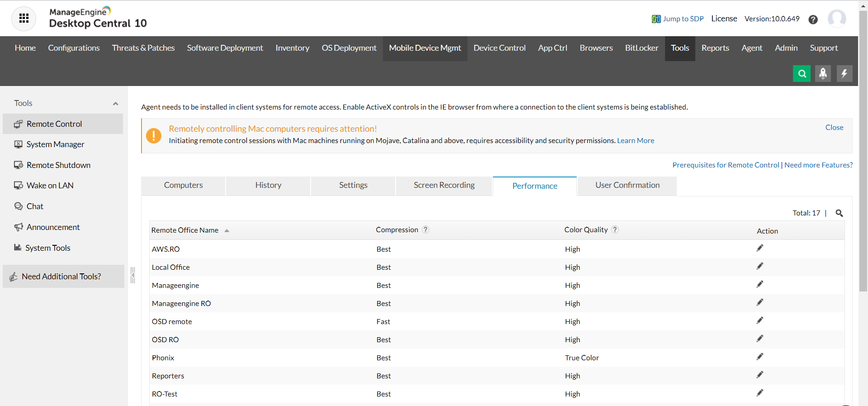Switch to Screen Recording tab
Screen dimensions: 868x406
[x=444, y=186]
